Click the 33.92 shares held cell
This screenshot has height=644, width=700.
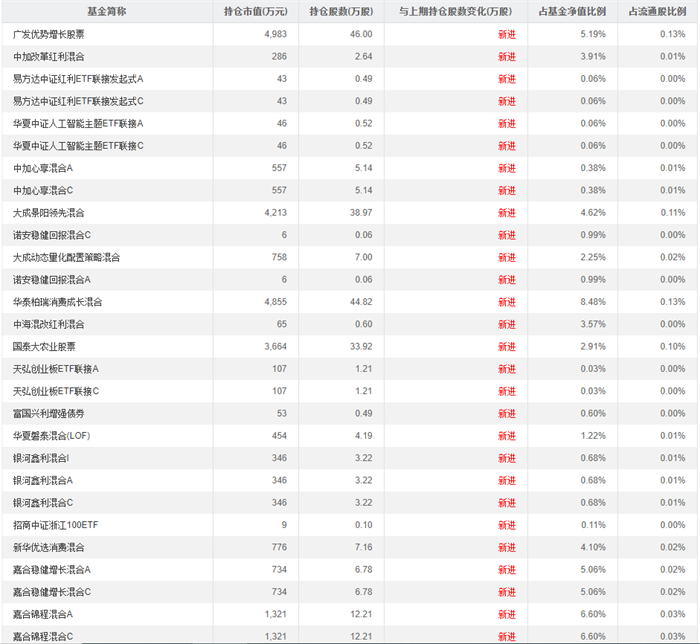[361, 347]
